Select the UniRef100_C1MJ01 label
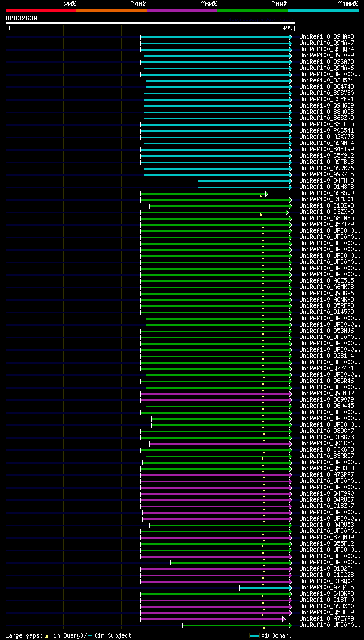 326,200
